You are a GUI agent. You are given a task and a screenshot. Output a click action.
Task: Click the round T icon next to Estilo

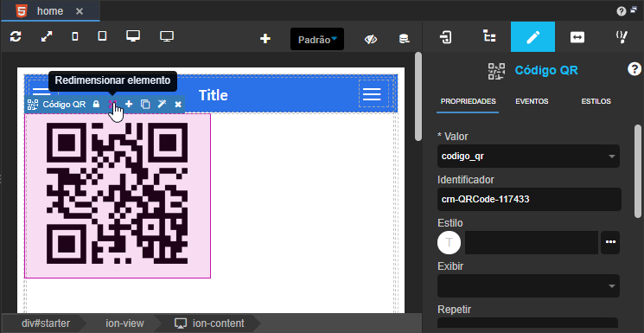(449, 242)
